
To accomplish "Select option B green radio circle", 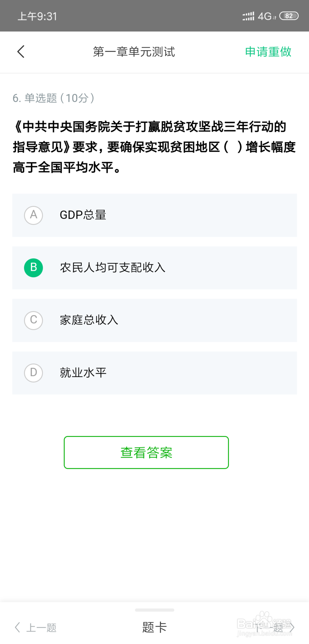I will tap(33, 268).
